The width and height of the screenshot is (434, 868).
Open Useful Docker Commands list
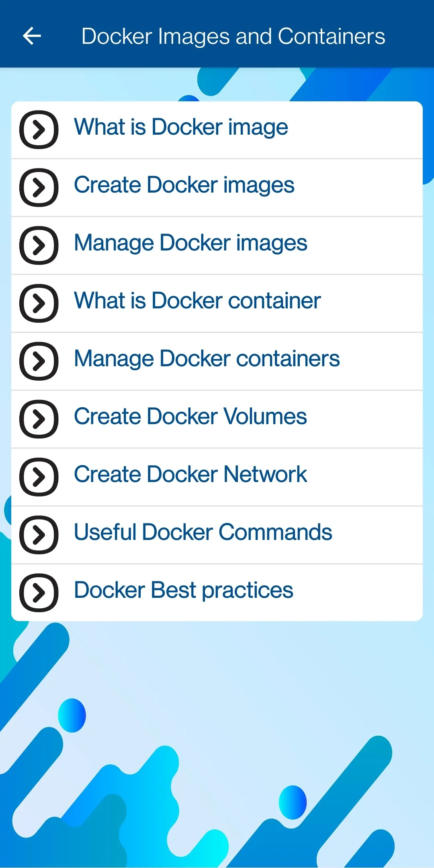click(x=217, y=535)
